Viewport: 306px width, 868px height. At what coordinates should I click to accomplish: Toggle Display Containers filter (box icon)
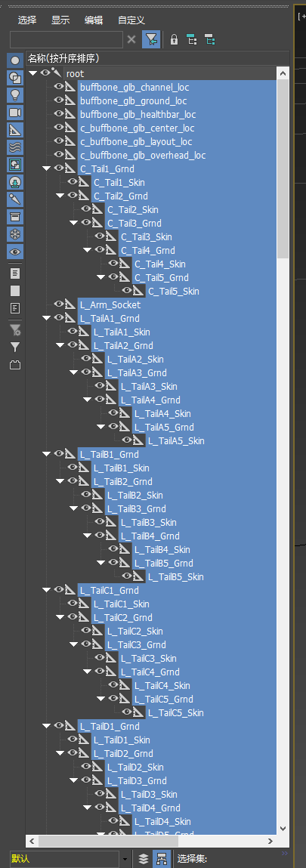(x=15, y=217)
